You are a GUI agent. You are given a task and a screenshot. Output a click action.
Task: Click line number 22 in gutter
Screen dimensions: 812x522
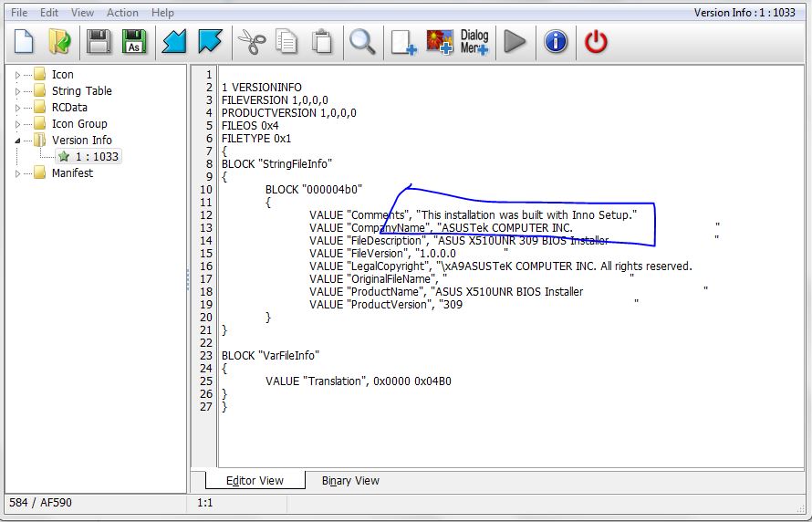206,343
